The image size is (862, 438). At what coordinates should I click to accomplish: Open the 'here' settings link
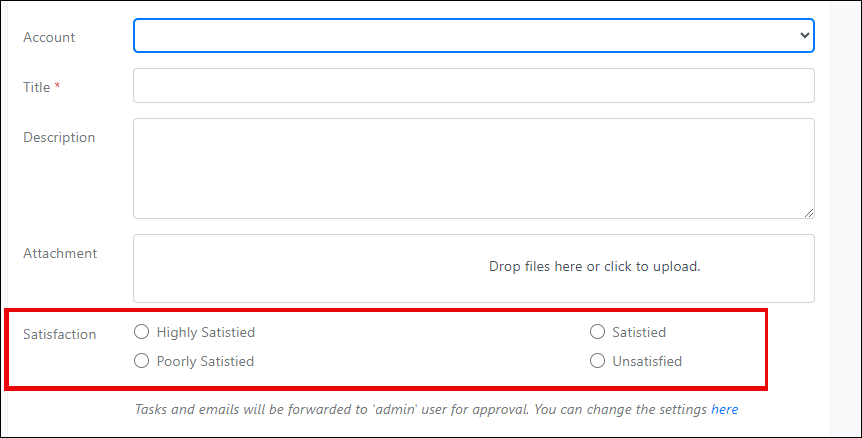[725, 409]
